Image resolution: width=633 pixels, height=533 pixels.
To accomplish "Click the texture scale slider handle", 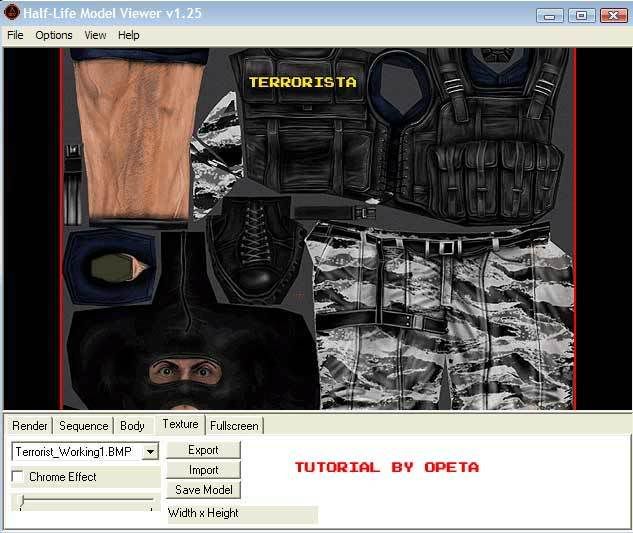I will click(22, 502).
